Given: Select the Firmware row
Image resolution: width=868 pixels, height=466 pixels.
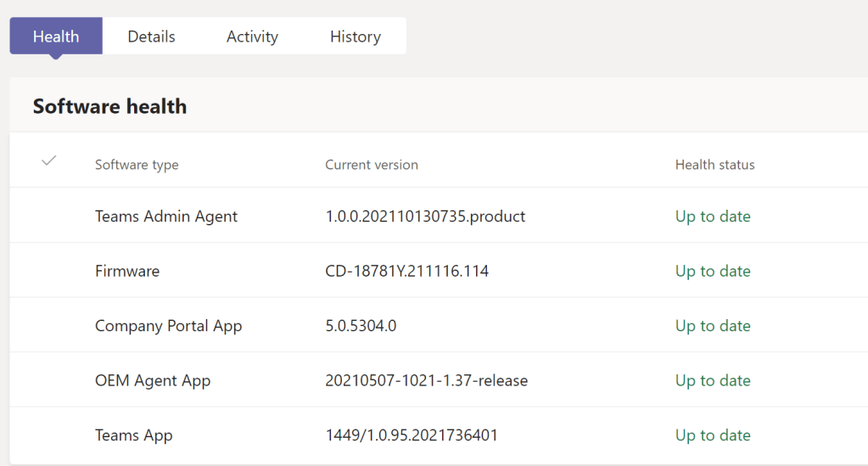Looking at the screenshot, I should [x=127, y=272].
